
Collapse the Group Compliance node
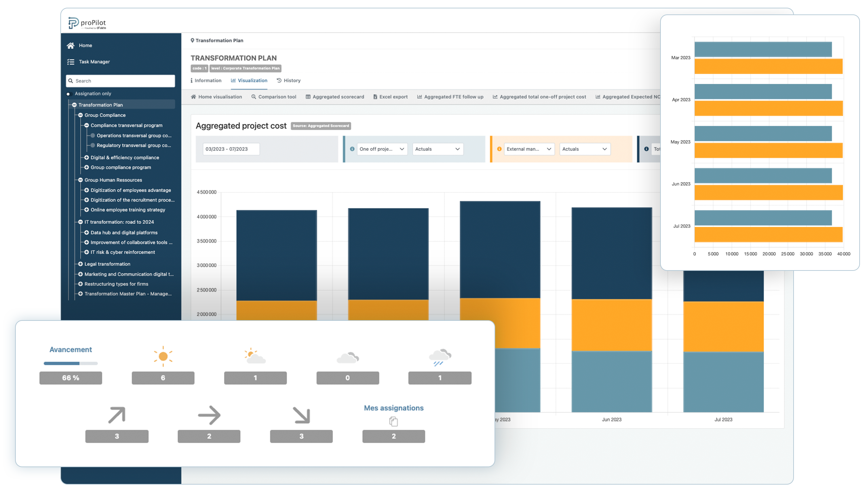click(x=80, y=115)
